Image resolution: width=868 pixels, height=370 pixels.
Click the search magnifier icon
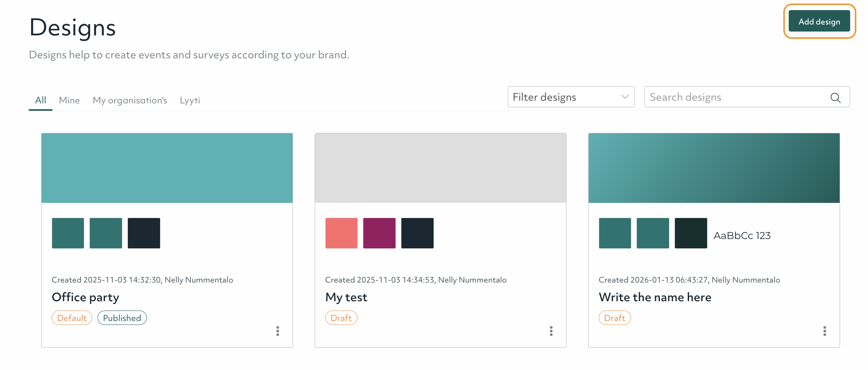[835, 98]
